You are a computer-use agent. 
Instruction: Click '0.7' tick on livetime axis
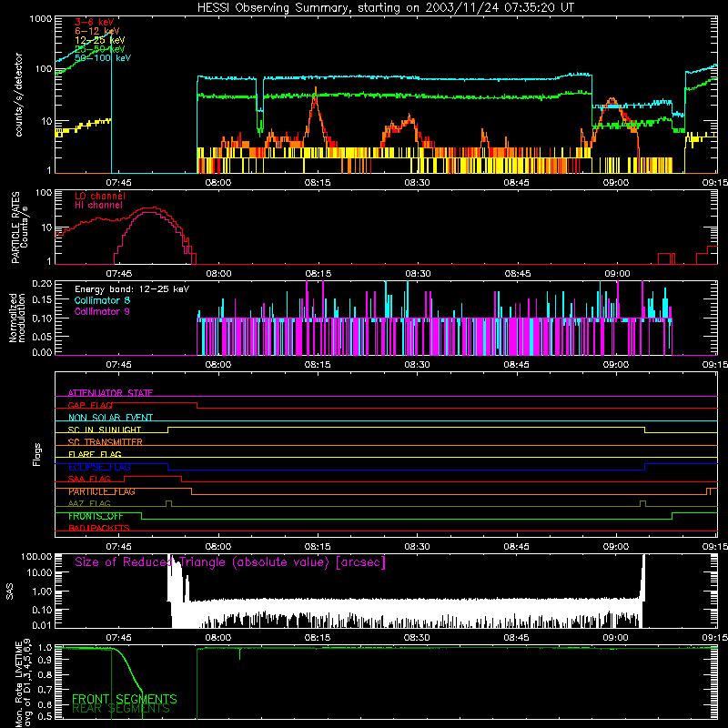point(45,690)
